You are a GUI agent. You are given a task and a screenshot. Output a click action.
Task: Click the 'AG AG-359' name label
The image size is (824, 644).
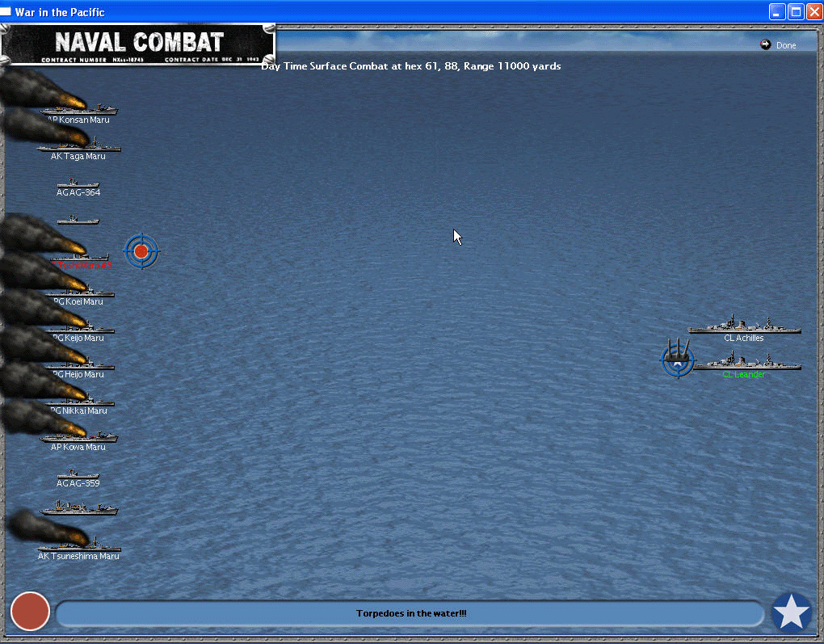pos(78,483)
